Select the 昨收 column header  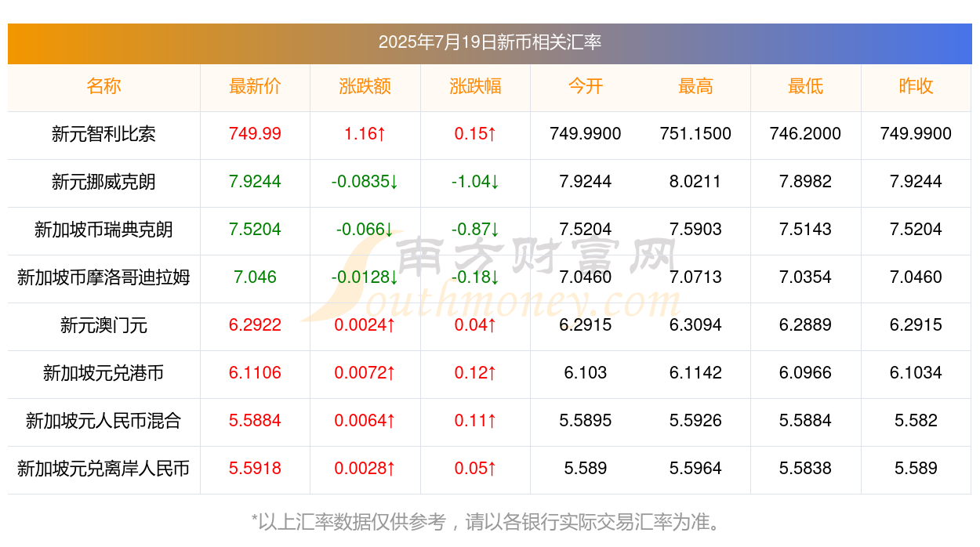pos(916,86)
